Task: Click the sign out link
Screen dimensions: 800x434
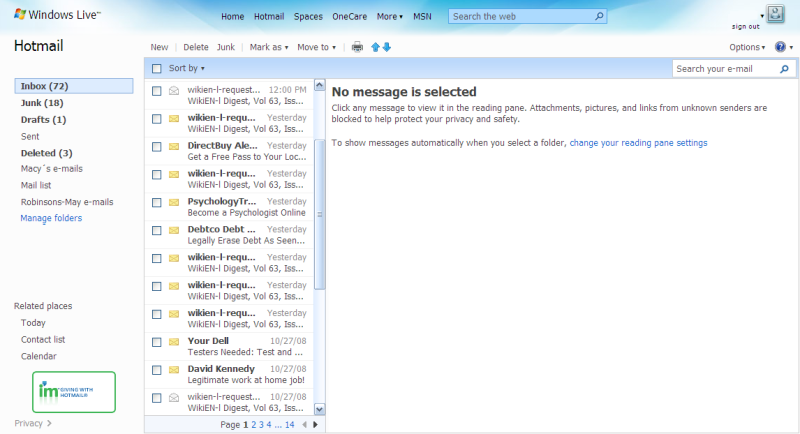Action: point(745,27)
